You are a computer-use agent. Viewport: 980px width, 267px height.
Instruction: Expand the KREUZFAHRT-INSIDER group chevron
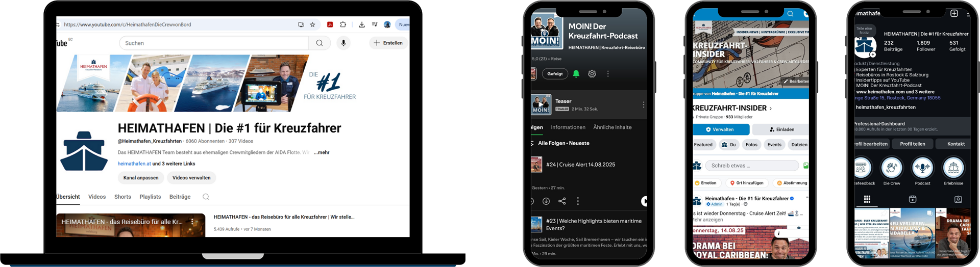click(x=771, y=109)
